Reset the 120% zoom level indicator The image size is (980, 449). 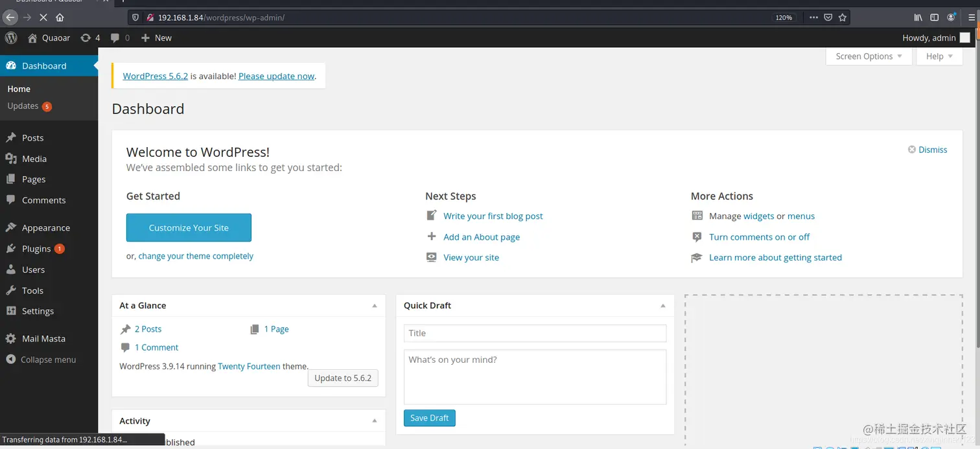784,17
